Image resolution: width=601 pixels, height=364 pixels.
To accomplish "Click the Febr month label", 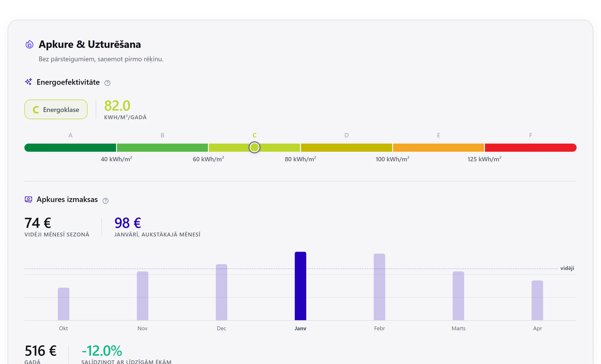I will [x=379, y=328].
